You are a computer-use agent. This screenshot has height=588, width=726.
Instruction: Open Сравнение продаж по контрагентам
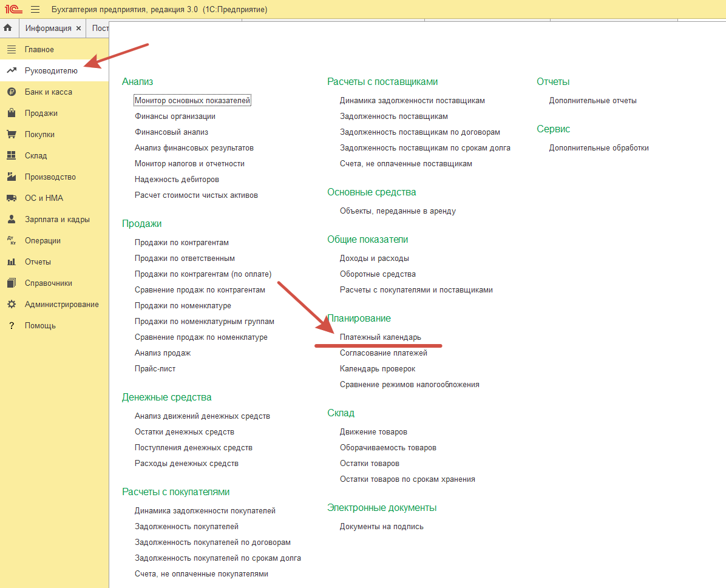click(x=200, y=290)
